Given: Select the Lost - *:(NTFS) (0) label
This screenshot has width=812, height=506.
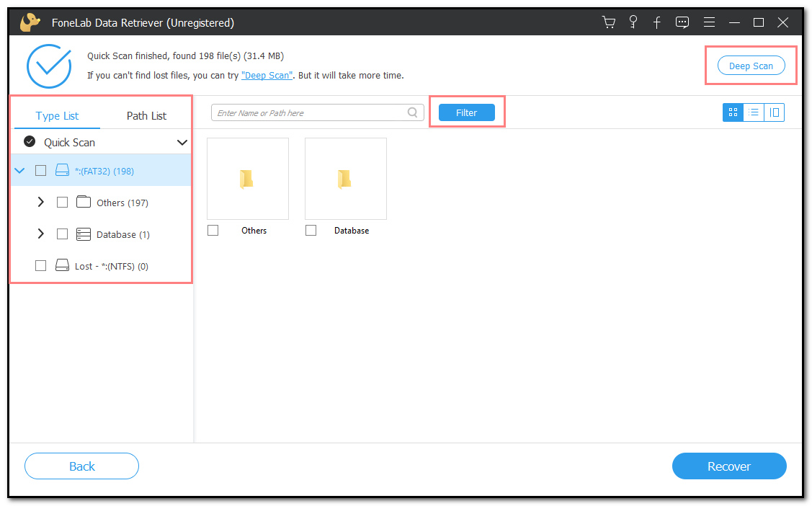Looking at the screenshot, I should click(112, 266).
